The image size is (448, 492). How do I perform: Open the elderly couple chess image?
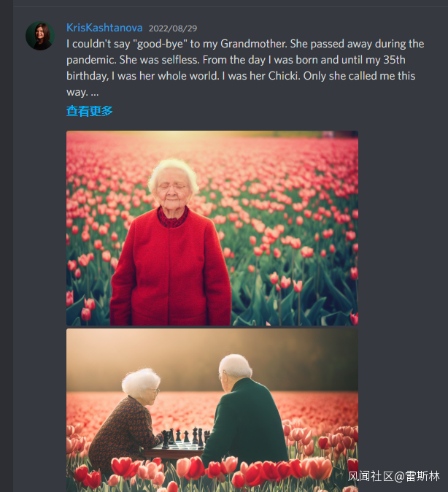[x=212, y=410]
